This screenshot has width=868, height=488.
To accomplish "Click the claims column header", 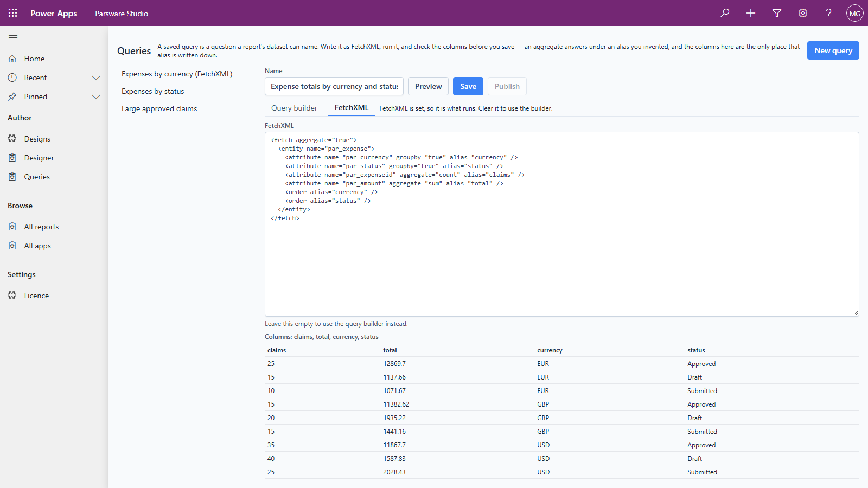I will [x=277, y=350].
